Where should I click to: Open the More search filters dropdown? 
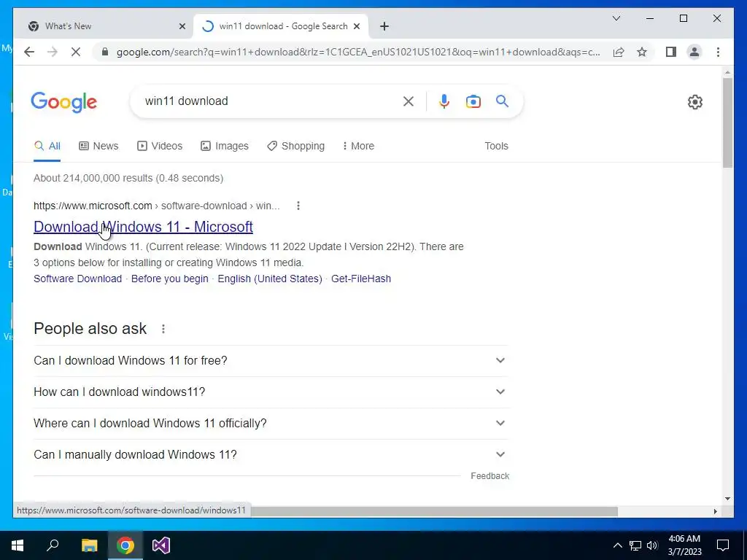tap(358, 146)
